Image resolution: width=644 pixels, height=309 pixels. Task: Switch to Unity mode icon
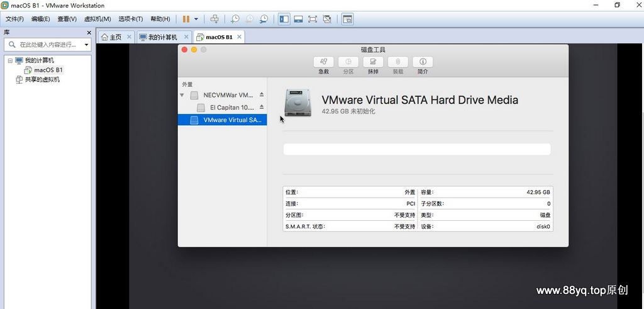(x=327, y=19)
